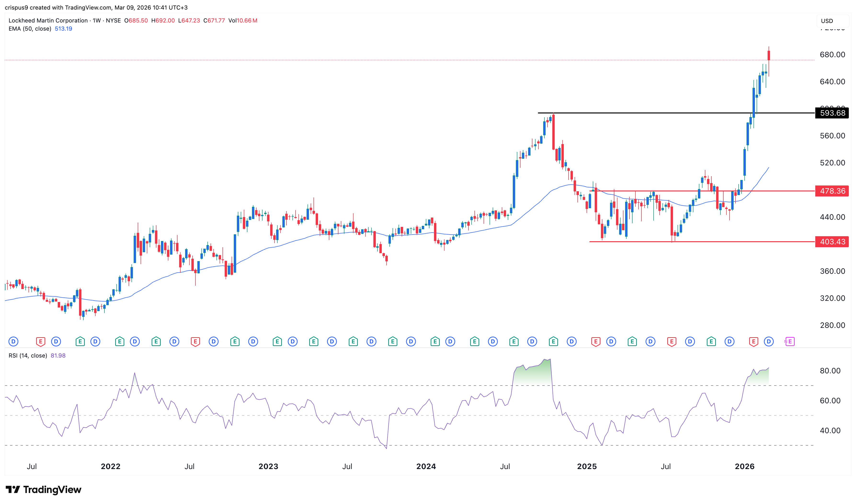Image resolution: width=856 pixels, height=504 pixels.
Task: Select the EMA (50, close) indicator legend
Action: point(30,28)
